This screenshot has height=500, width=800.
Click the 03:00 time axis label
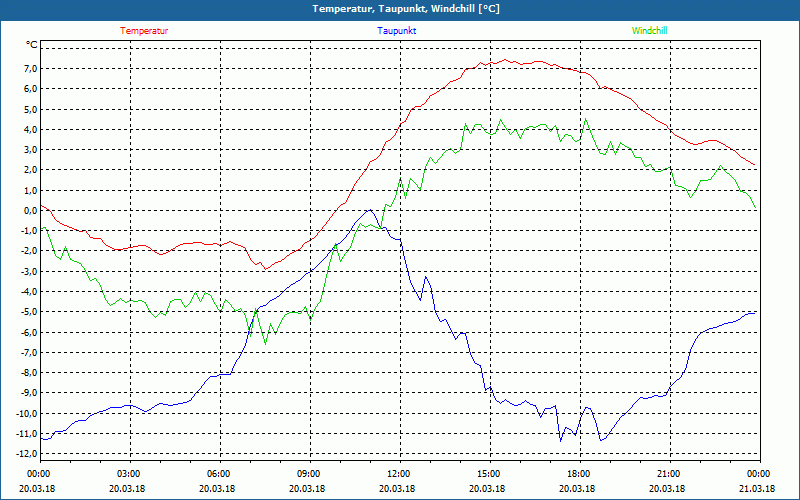(128, 474)
